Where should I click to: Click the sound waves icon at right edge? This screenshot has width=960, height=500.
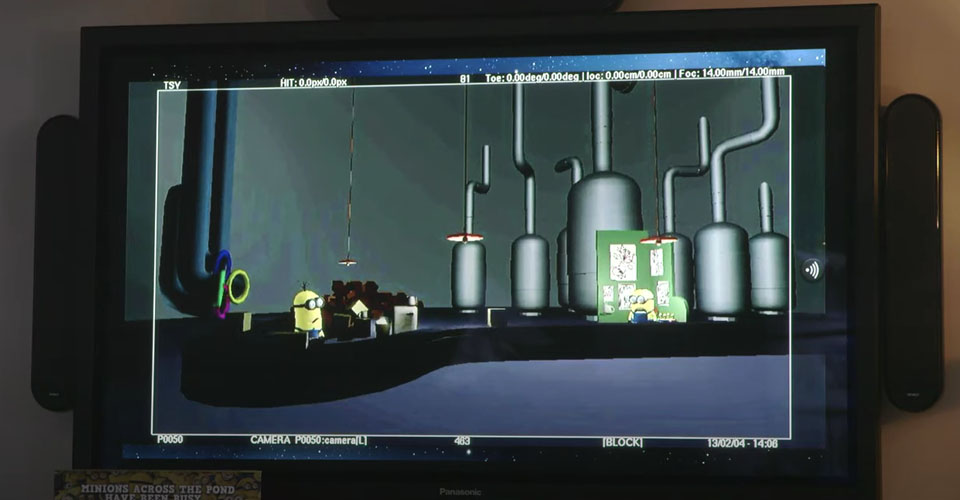point(811,270)
